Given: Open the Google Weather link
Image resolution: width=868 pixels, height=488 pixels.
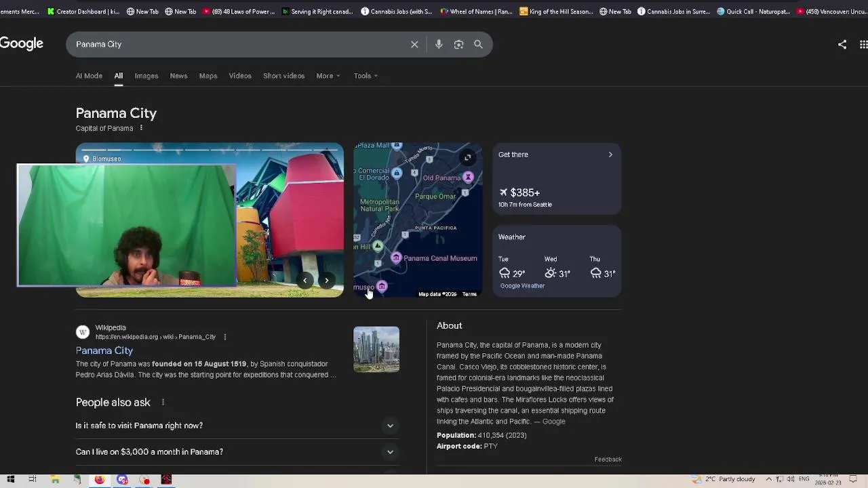Looking at the screenshot, I should (522, 286).
